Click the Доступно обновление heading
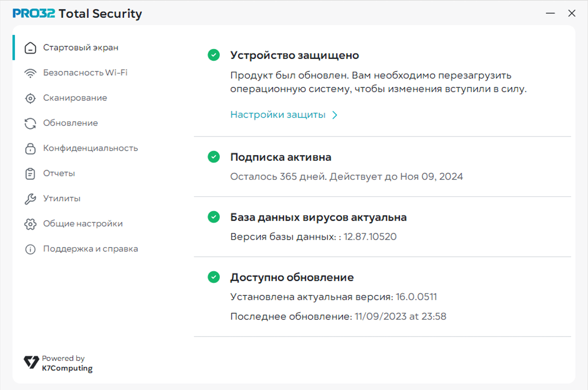Screen dimensions: 588x390 [x=292, y=278]
